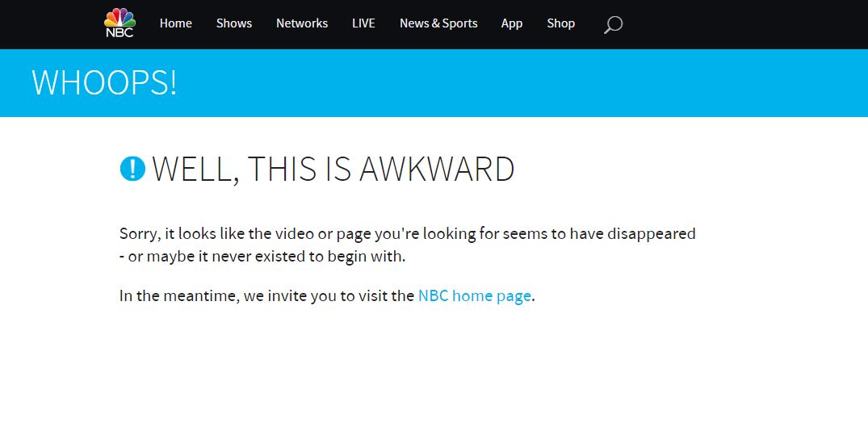Click the WHOOPS! banner heading
This screenshot has width=868, height=448.
coord(104,83)
